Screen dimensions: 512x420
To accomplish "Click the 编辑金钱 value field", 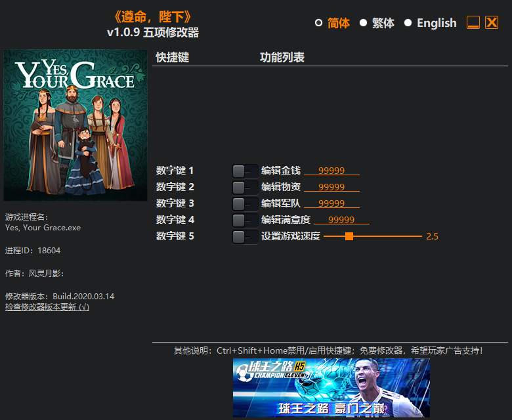I will pos(331,171).
